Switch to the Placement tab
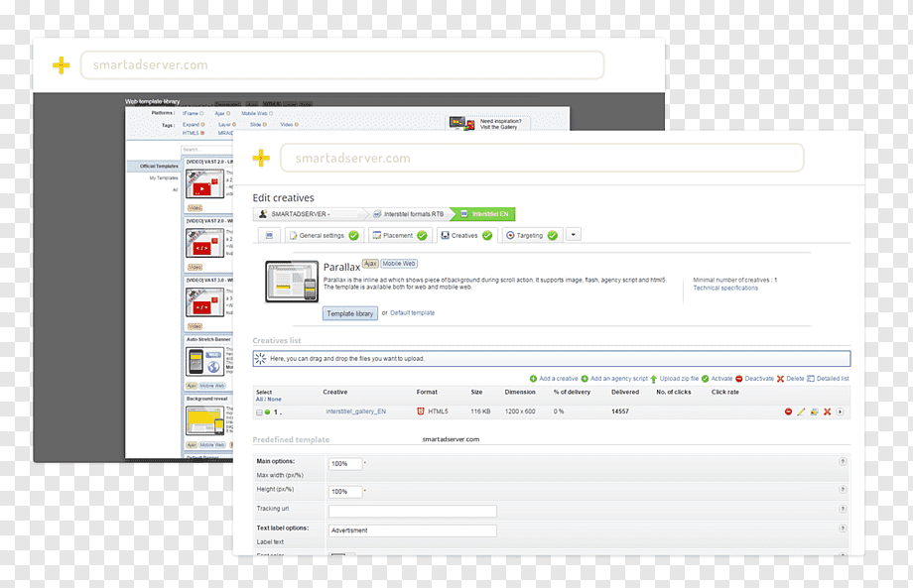913x588 pixels. point(399,236)
